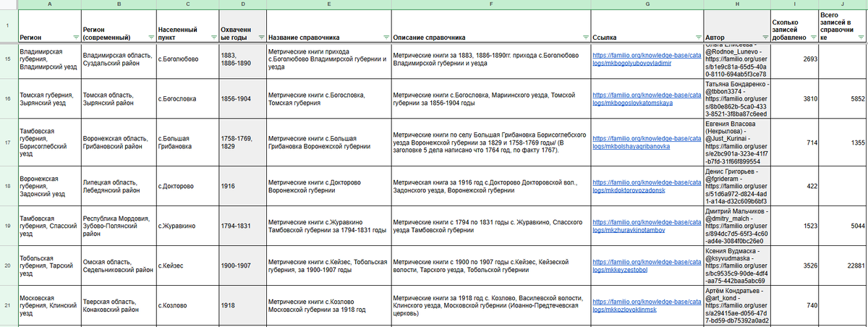Image resolution: width=868 pixels, height=327 pixels.
Task: Open the mkdoktorovozadonsk catalog link
Action: pos(647,186)
